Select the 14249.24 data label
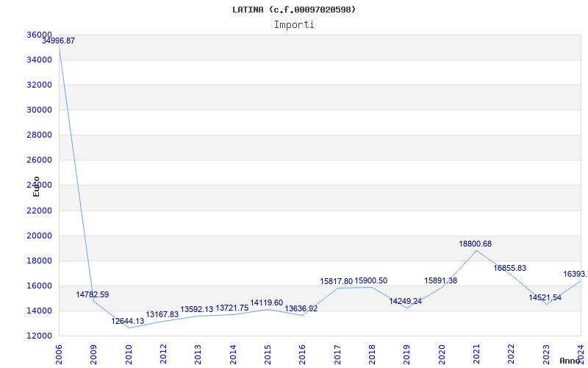The image size is (588, 368). tap(406, 302)
